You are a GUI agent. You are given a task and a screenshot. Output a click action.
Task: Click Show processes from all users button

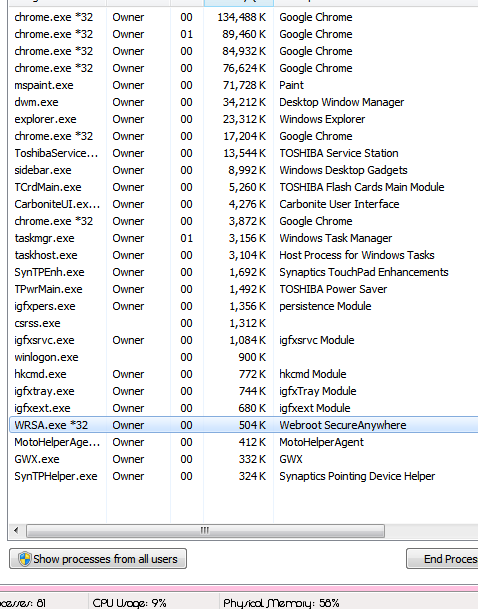(x=98, y=559)
